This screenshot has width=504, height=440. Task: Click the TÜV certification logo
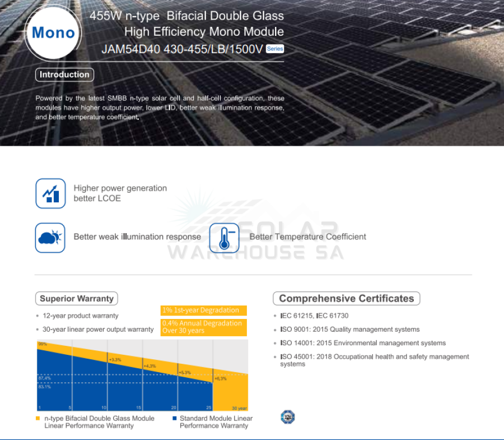(x=288, y=417)
